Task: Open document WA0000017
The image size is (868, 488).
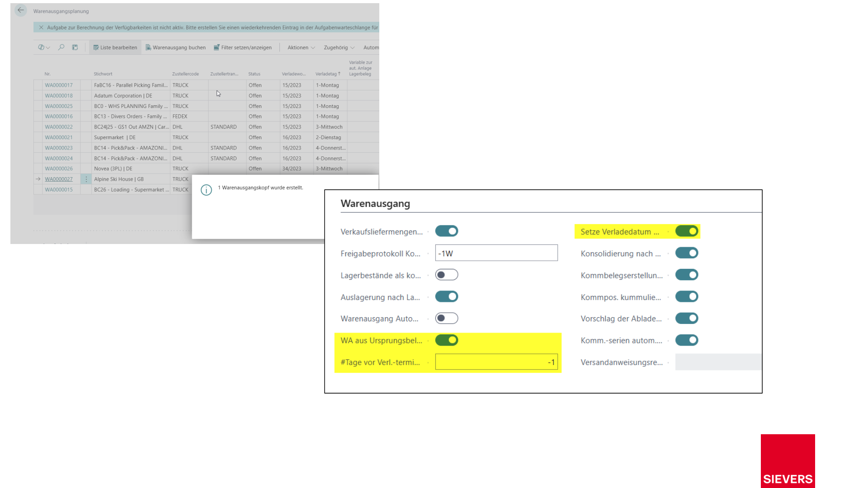Action: (x=59, y=85)
